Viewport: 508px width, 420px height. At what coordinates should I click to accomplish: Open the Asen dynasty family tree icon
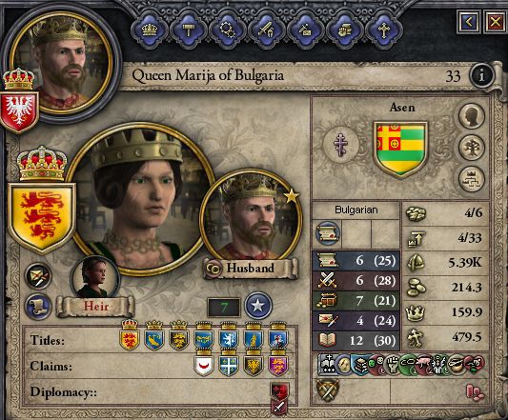[472, 148]
